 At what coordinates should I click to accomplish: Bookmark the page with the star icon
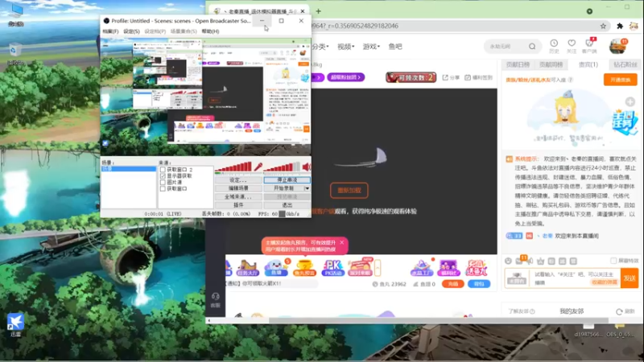(x=603, y=26)
